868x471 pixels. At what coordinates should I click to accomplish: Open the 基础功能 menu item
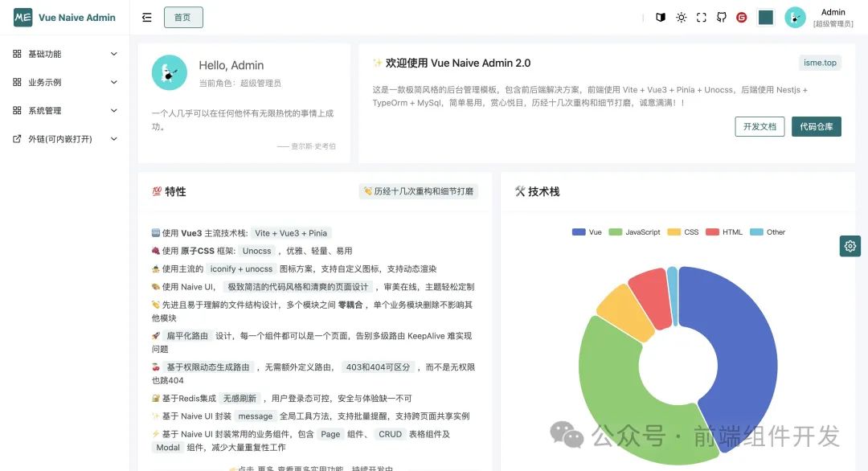click(65, 54)
